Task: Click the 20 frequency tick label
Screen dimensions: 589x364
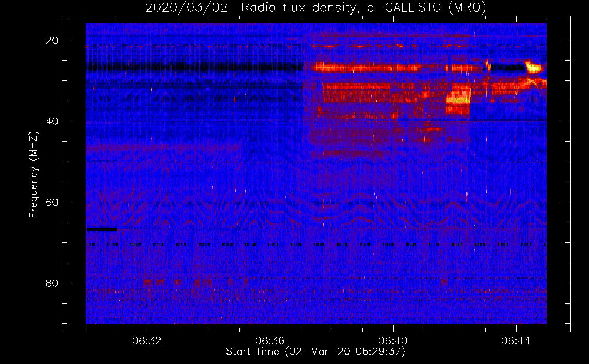Action: [x=52, y=40]
